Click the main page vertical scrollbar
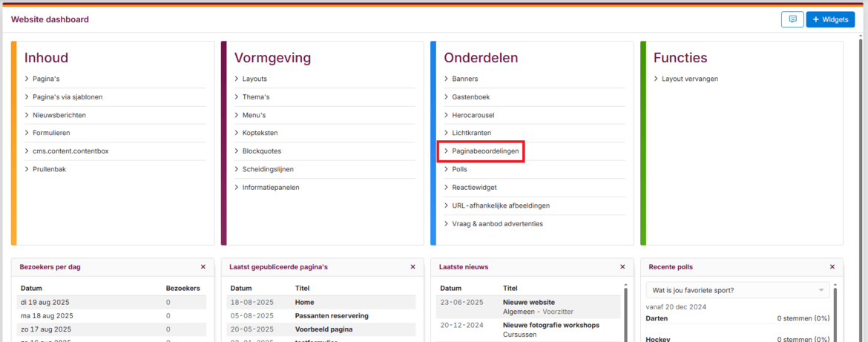 [861, 188]
